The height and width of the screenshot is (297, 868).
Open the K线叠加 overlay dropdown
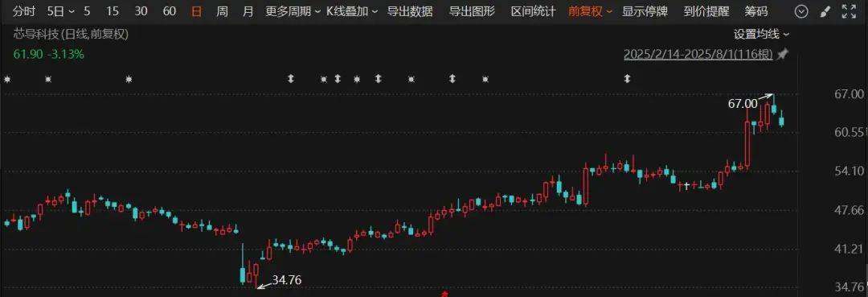click(353, 11)
